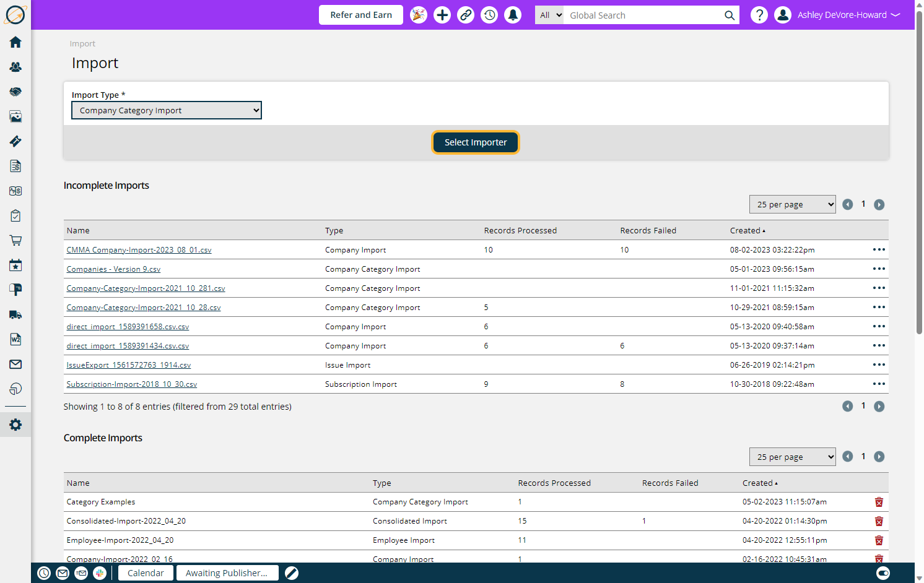This screenshot has height=583, width=924.
Task: Open the clipboard checklist icon in sidebar
Action: click(x=15, y=215)
